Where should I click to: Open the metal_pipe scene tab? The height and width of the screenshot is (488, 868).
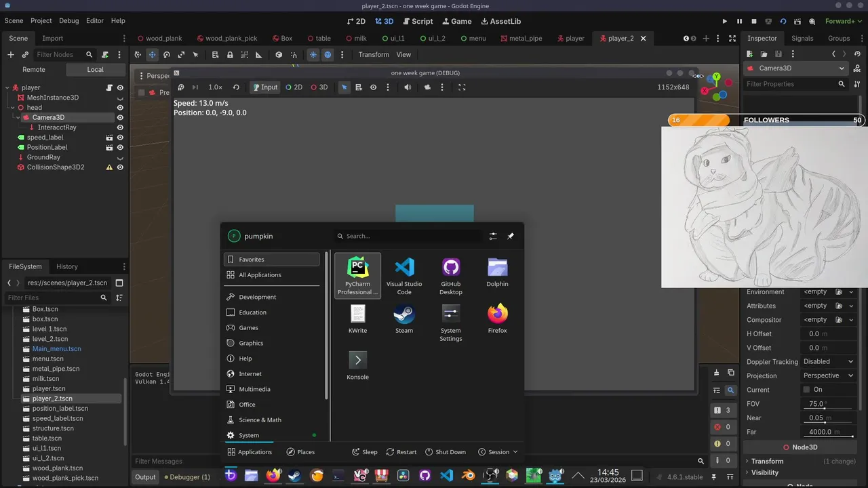[520, 38]
